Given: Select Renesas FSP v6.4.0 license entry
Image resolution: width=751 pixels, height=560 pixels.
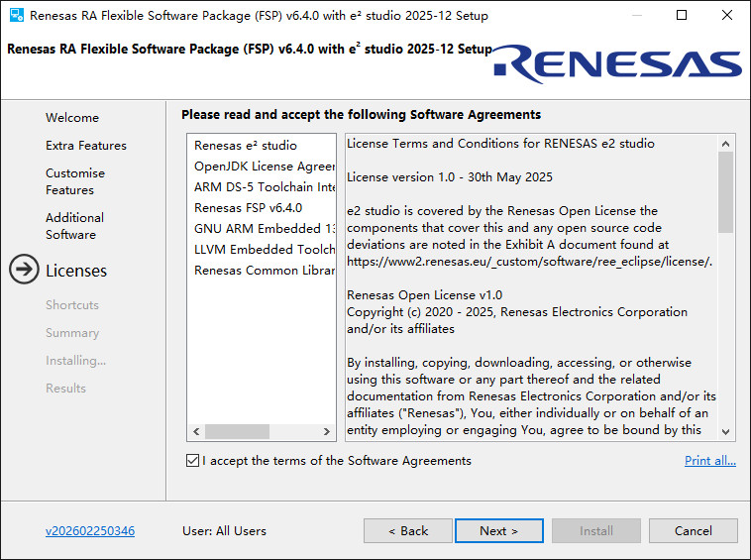Looking at the screenshot, I should tap(262, 208).
